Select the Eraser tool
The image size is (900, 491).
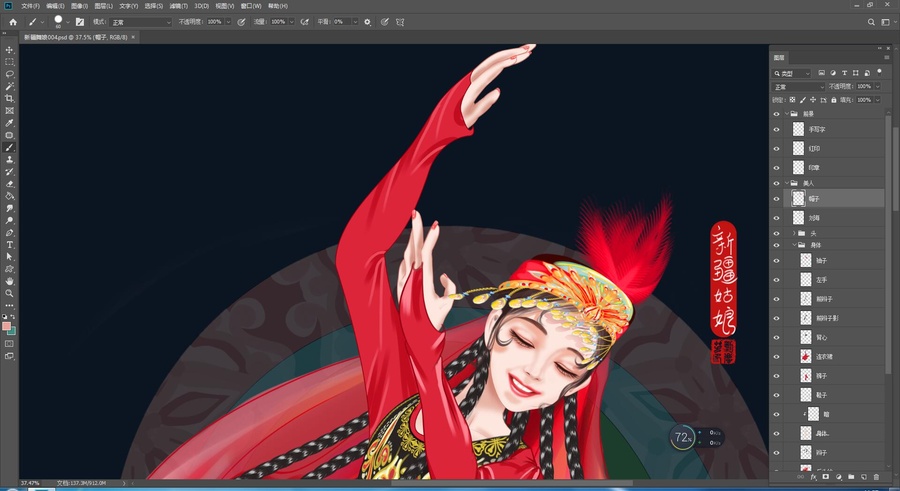pyautogui.click(x=9, y=184)
